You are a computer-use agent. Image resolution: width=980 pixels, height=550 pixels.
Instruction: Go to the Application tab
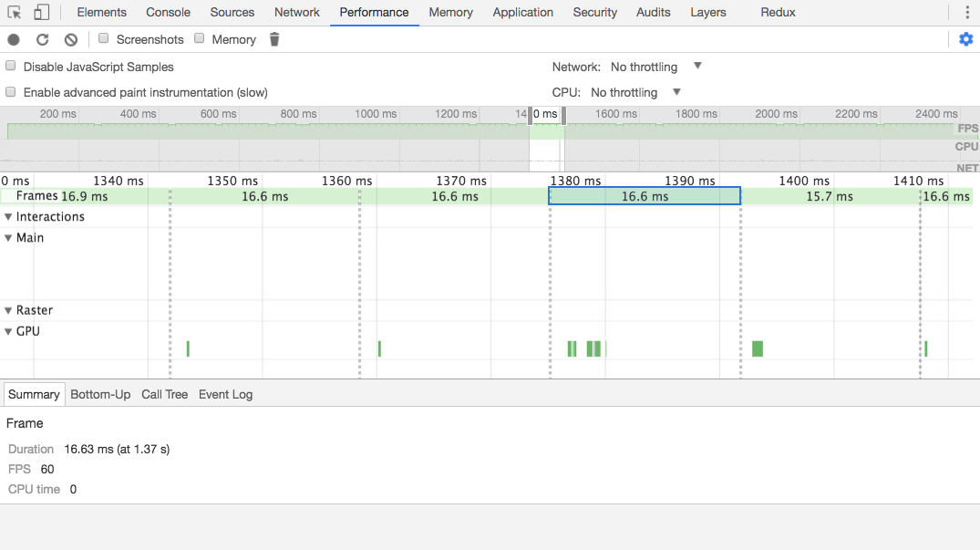(x=522, y=12)
